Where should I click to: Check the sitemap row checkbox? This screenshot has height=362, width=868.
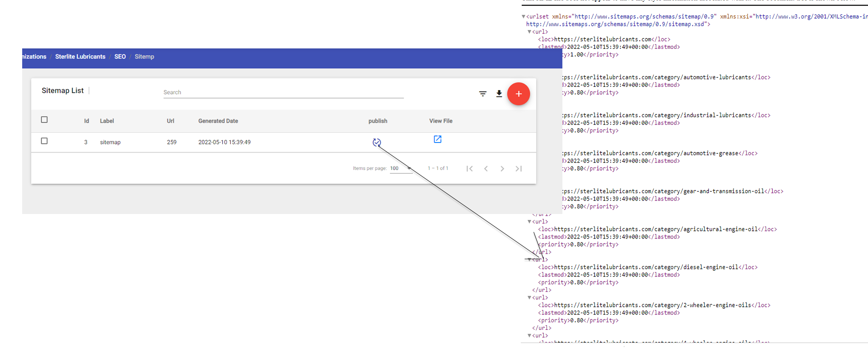[44, 141]
